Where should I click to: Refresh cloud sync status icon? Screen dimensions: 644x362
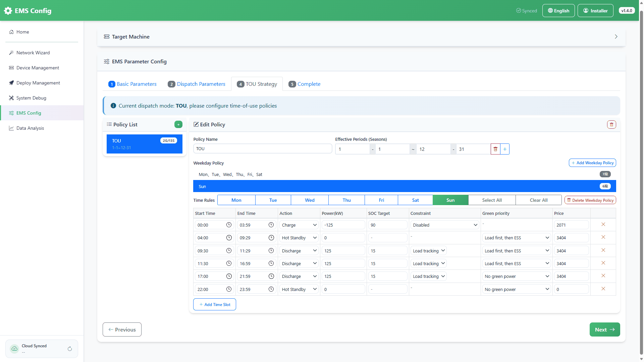click(x=70, y=349)
